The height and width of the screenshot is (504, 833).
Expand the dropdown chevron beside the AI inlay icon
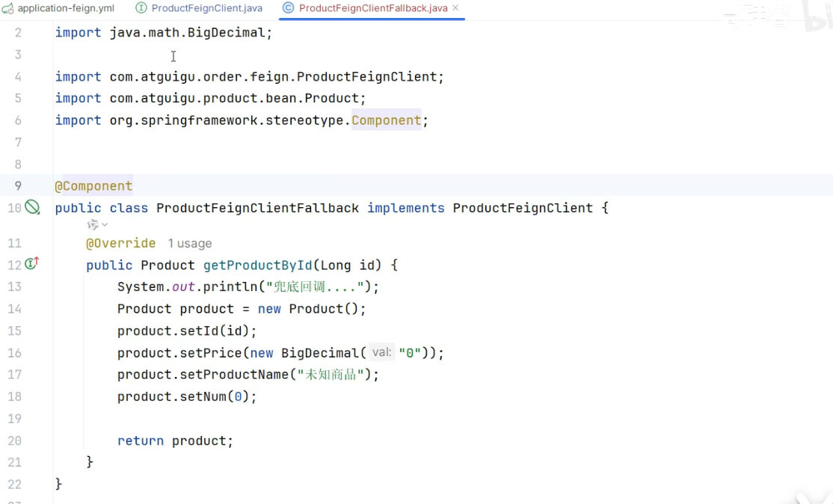[105, 224]
